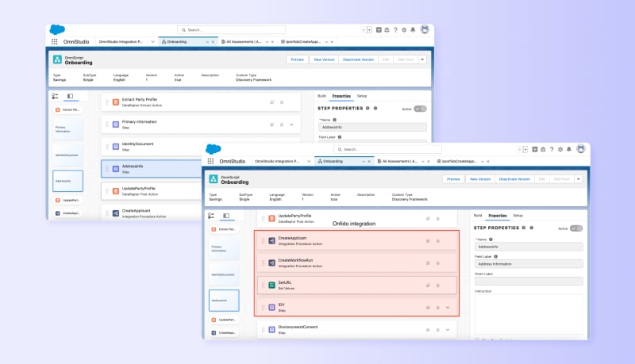Click Deactivate Version button in front window
635x364 pixels.
coord(514,179)
